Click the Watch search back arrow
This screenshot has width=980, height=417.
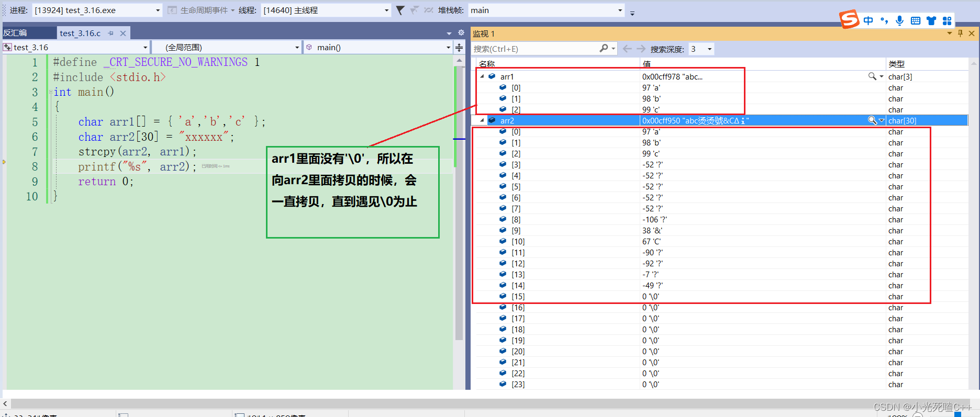[627, 49]
